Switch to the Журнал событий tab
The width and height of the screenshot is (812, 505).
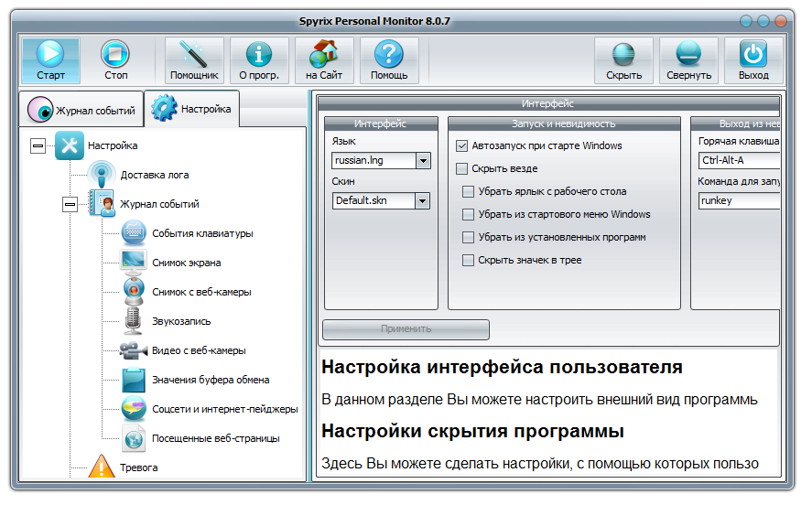[x=81, y=109]
